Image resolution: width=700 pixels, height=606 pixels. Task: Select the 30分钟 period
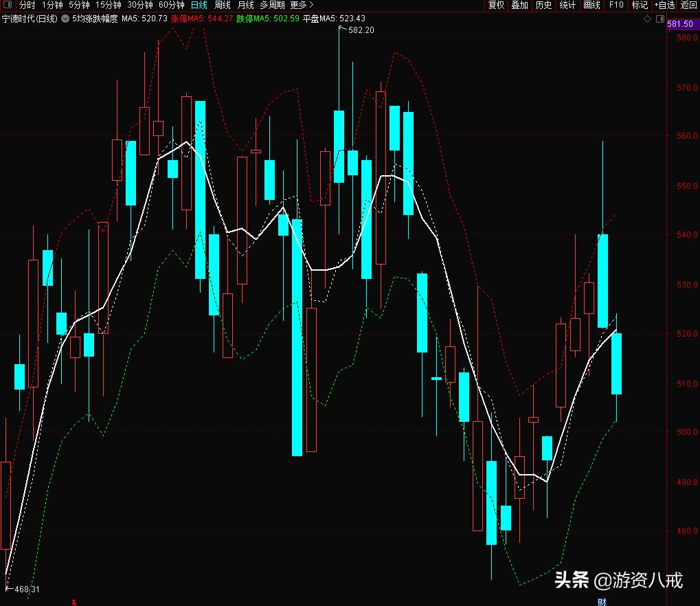(140, 5)
